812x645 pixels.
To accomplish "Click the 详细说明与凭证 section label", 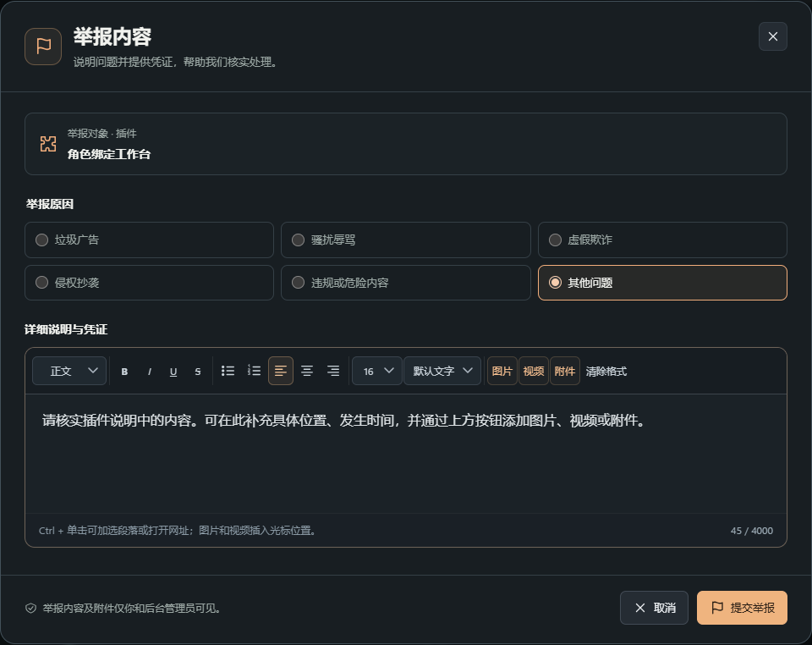I will pos(66,329).
